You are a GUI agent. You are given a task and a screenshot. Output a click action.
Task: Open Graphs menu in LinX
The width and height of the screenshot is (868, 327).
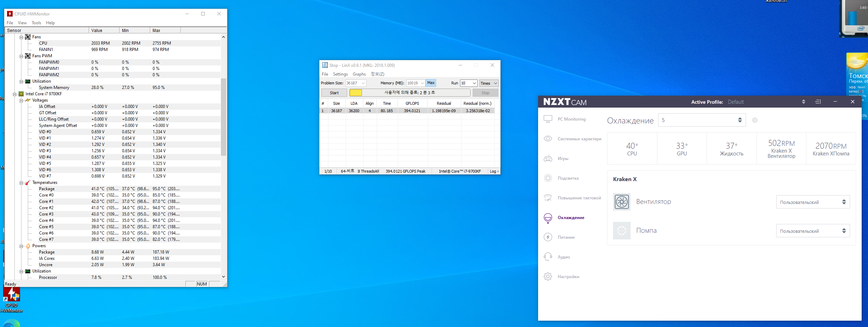pyautogui.click(x=359, y=74)
